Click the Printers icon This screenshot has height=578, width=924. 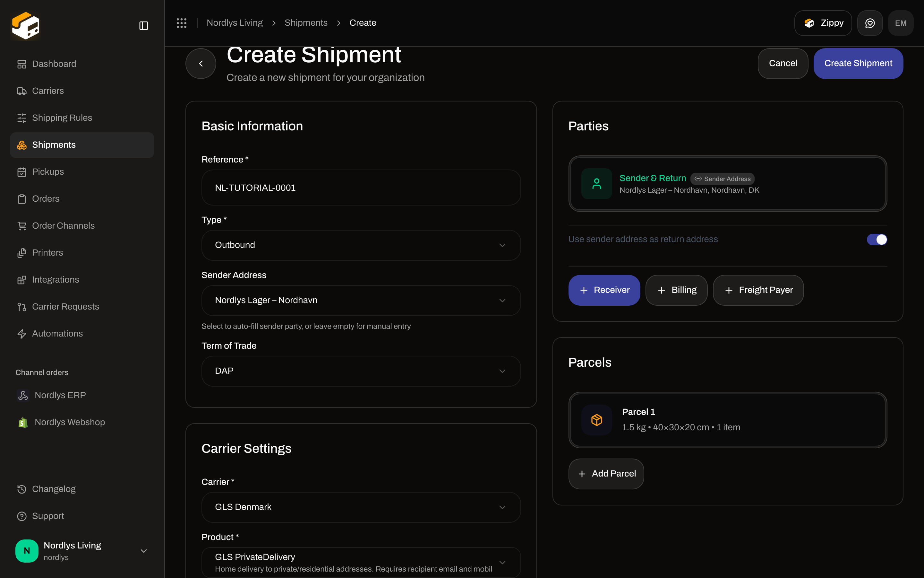22,253
